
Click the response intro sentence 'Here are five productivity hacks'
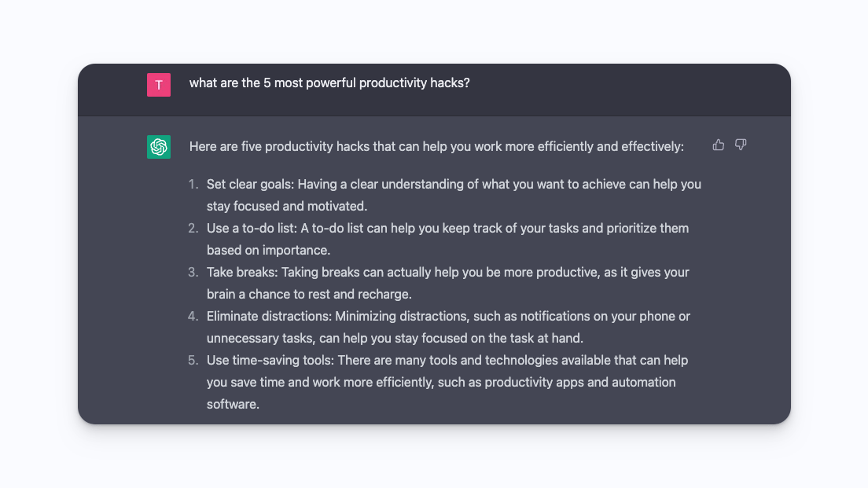click(436, 146)
